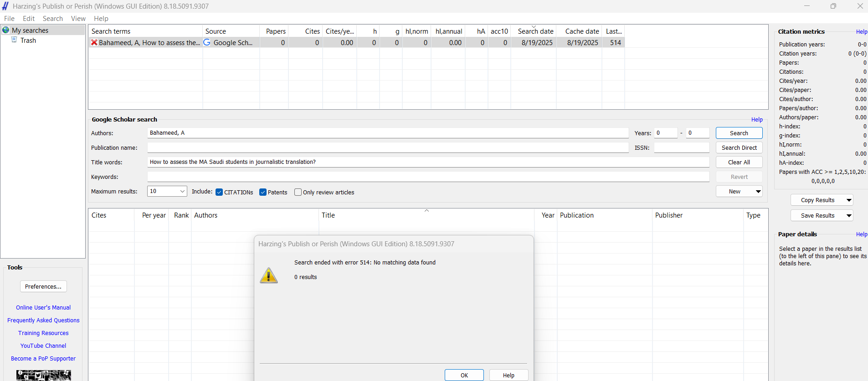The height and width of the screenshot is (381, 868).
Task: Click the Keywords input field
Action: 428,177
